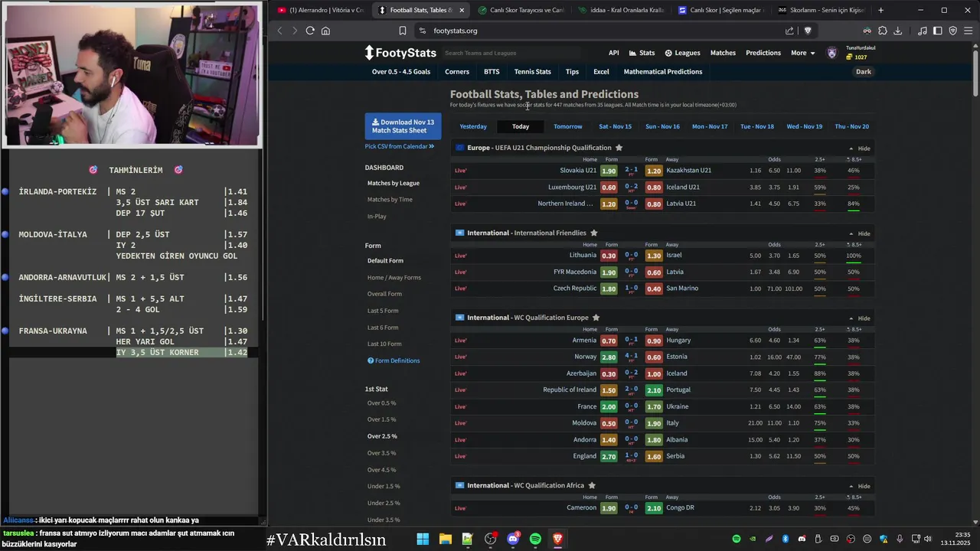Open the Norway vs Estonia 4-1 score
Image resolution: width=980 pixels, height=551 pixels.
tap(632, 357)
